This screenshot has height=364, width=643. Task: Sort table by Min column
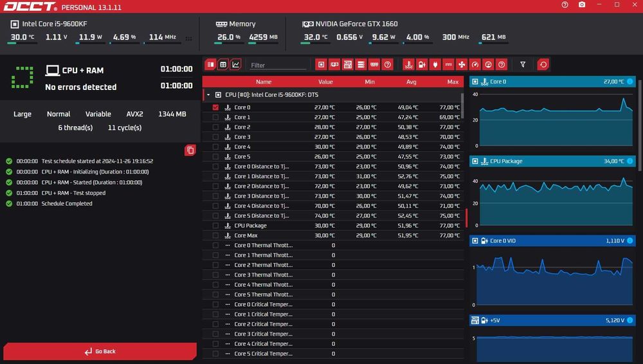370,82
